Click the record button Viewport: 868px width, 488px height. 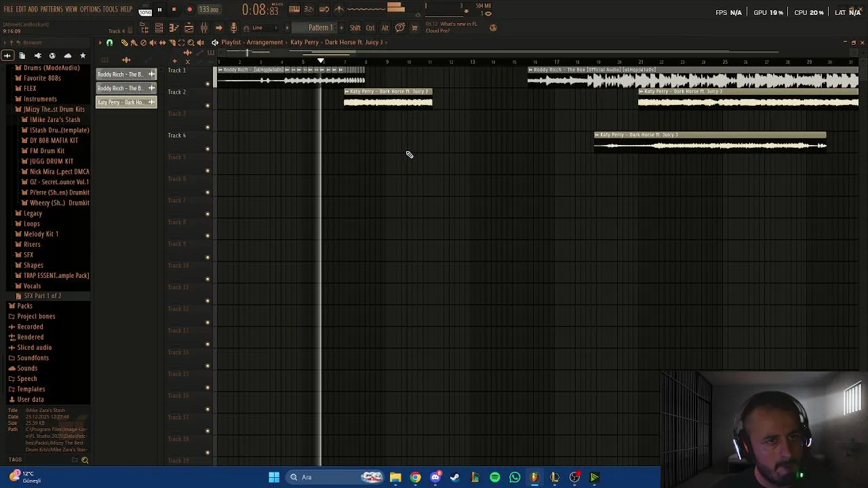pyautogui.click(x=190, y=9)
